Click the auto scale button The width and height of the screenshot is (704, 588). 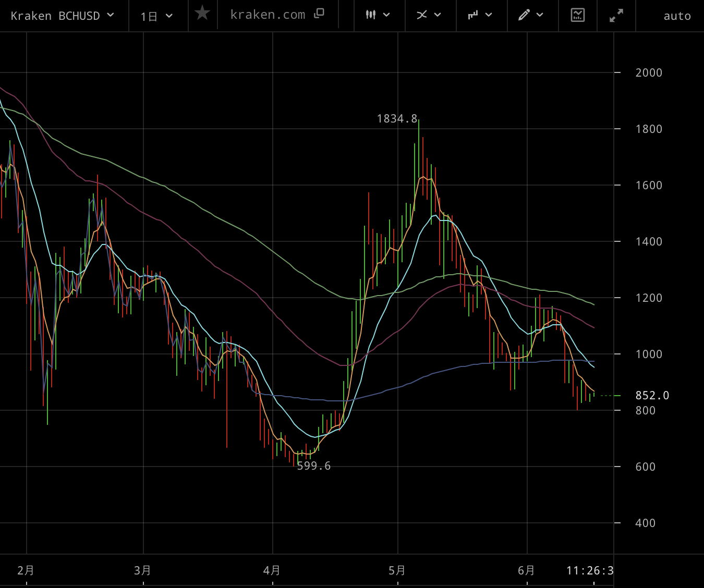click(x=677, y=16)
